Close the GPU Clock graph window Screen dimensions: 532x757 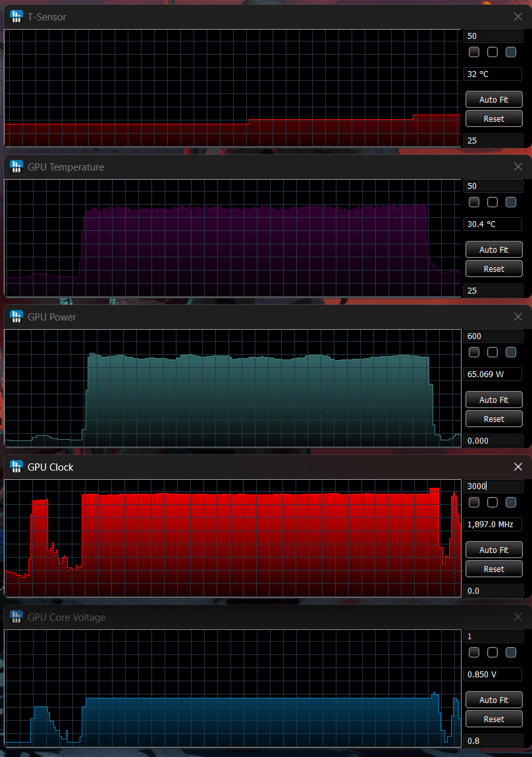(518, 467)
